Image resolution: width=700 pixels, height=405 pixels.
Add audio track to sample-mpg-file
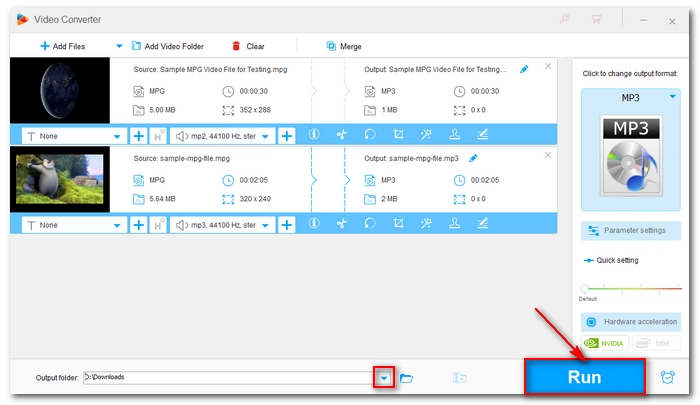pyautogui.click(x=287, y=225)
